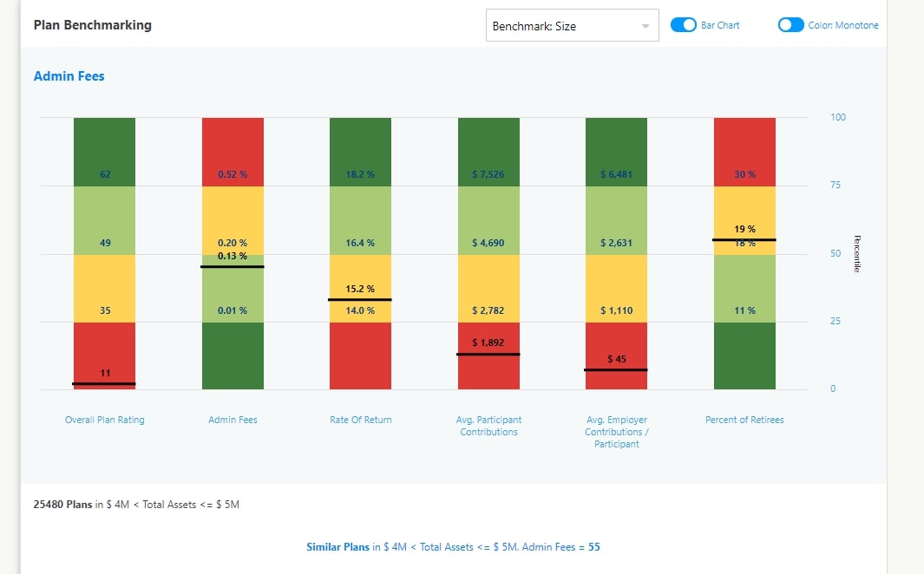Click the Plan Benchmarking title
924x574 pixels.
pyautogui.click(x=92, y=25)
